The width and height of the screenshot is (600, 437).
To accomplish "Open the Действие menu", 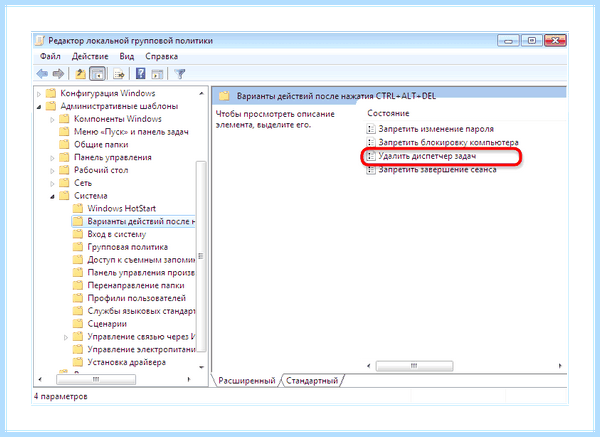I will pos(90,56).
